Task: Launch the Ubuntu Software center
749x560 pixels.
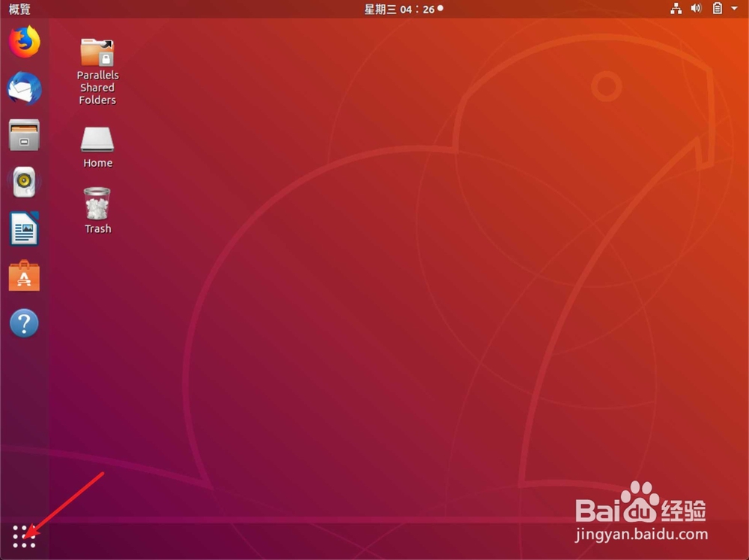Action: click(23, 276)
